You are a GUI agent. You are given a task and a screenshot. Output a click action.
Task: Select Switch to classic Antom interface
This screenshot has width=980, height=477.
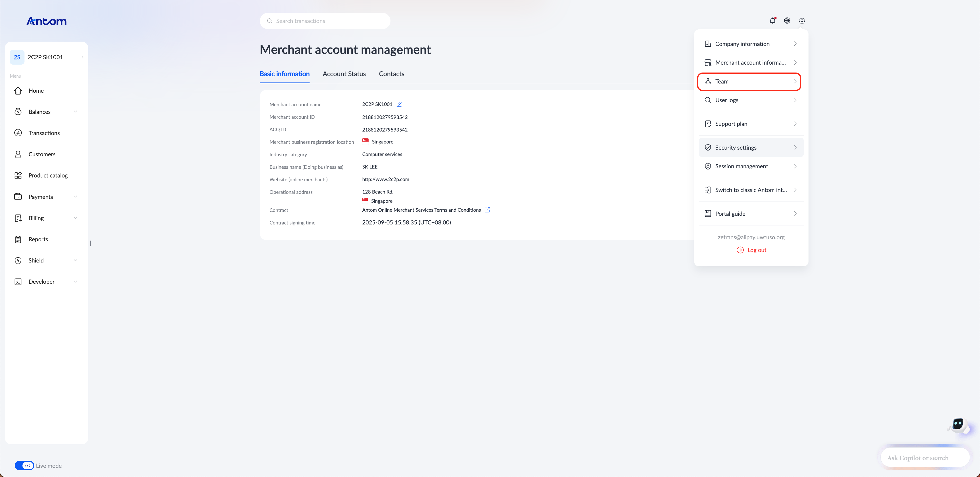coord(751,190)
